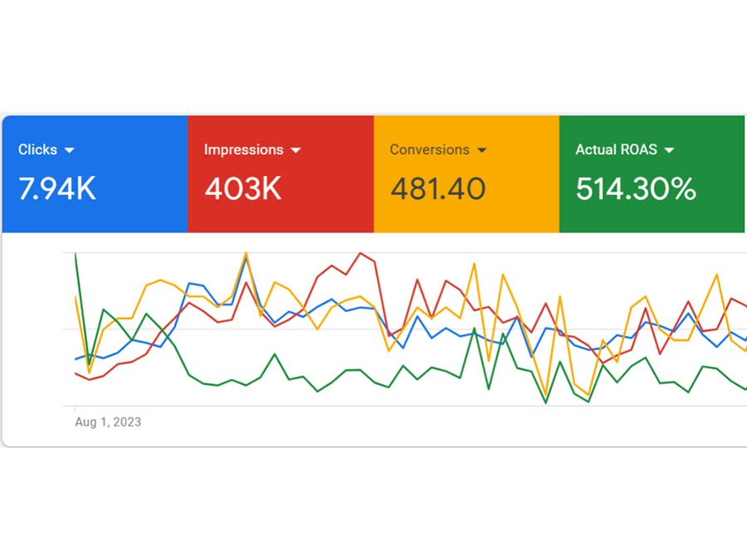Click the Conversions label text

click(x=429, y=150)
